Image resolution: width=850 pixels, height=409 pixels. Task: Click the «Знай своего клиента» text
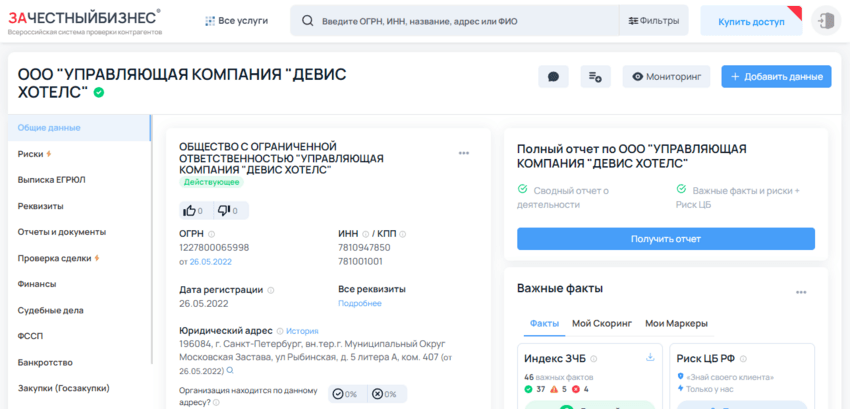pos(729,377)
